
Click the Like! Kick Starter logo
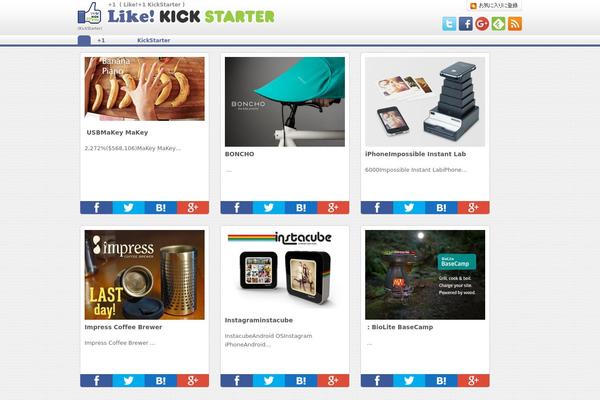176,15
